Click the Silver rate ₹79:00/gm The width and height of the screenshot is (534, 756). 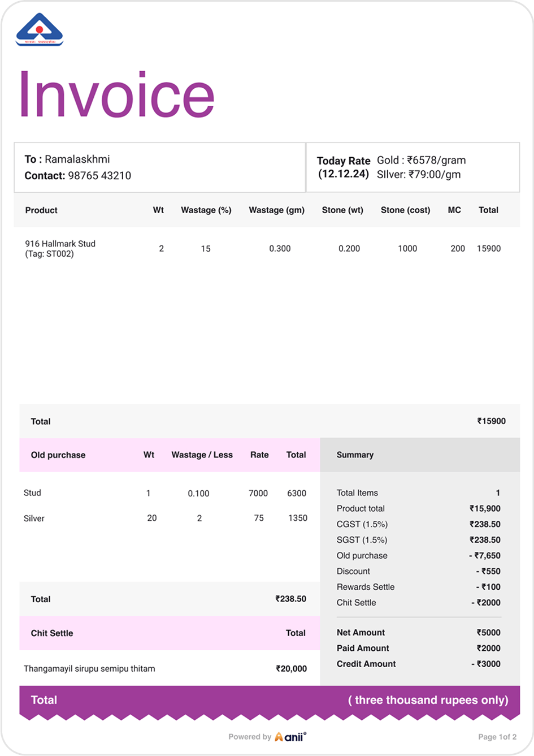418,175
